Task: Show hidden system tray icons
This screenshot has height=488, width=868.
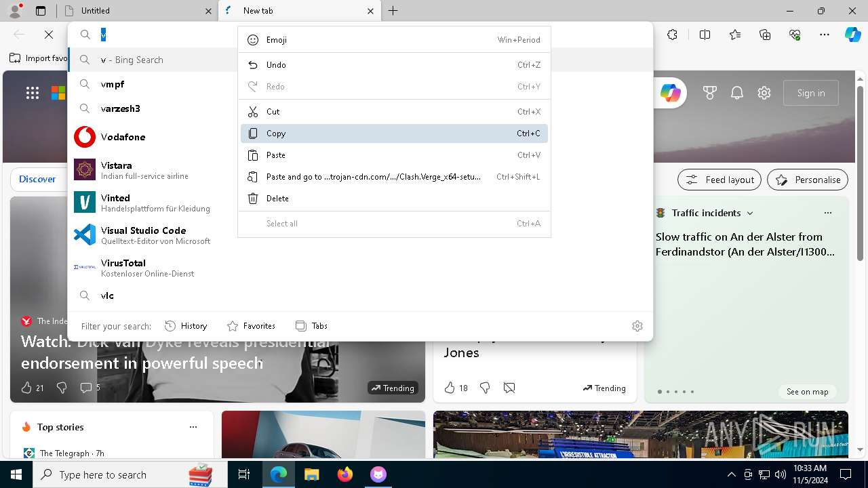Action: point(731,474)
